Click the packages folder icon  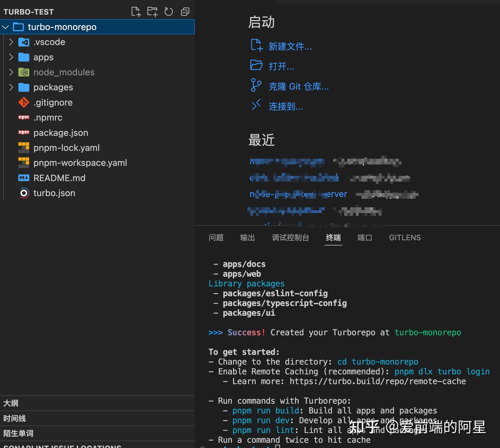[x=24, y=87]
